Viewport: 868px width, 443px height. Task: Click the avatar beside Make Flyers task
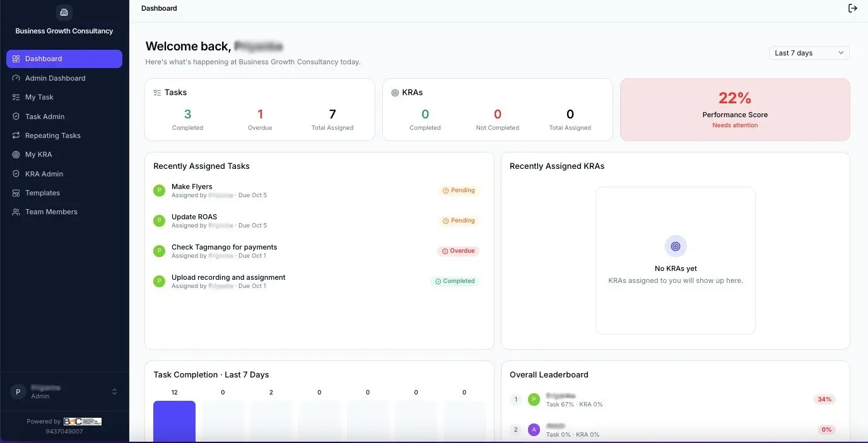(x=159, y=190)
